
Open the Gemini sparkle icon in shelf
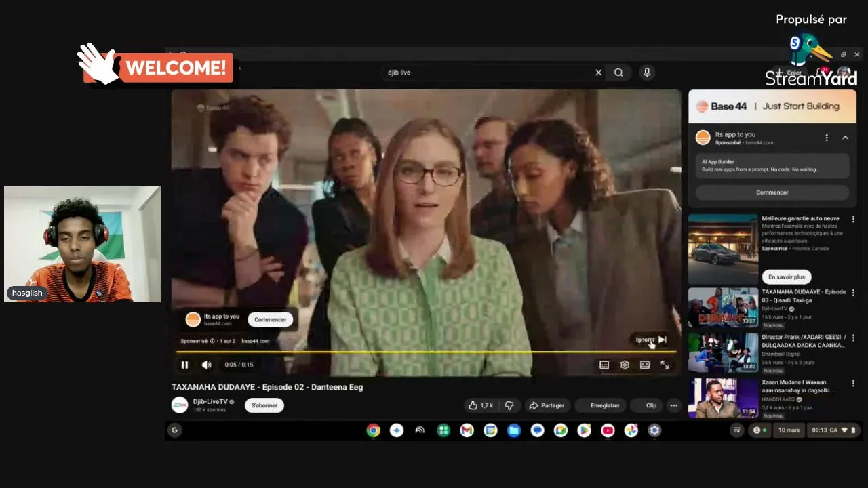pyautogui.click(x=397, y=430)
